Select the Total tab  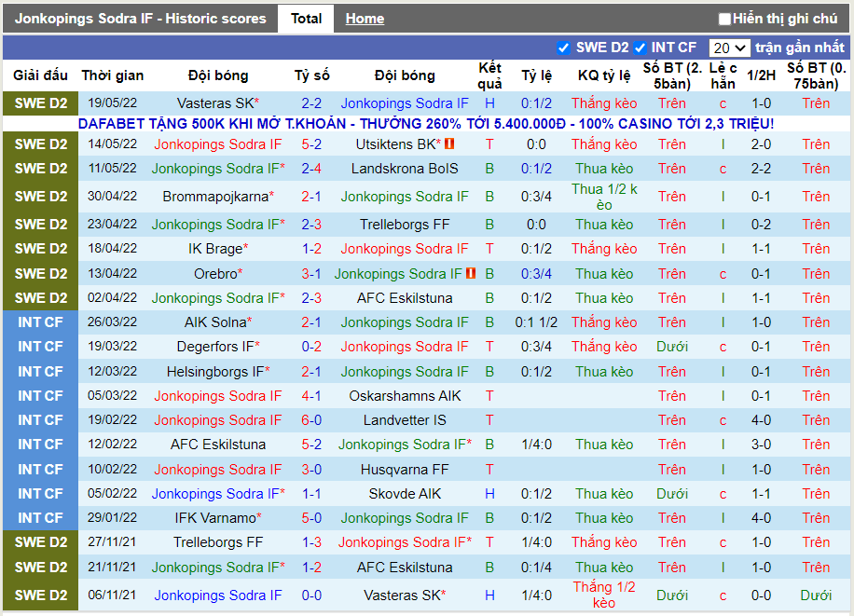tap(306, 19)
